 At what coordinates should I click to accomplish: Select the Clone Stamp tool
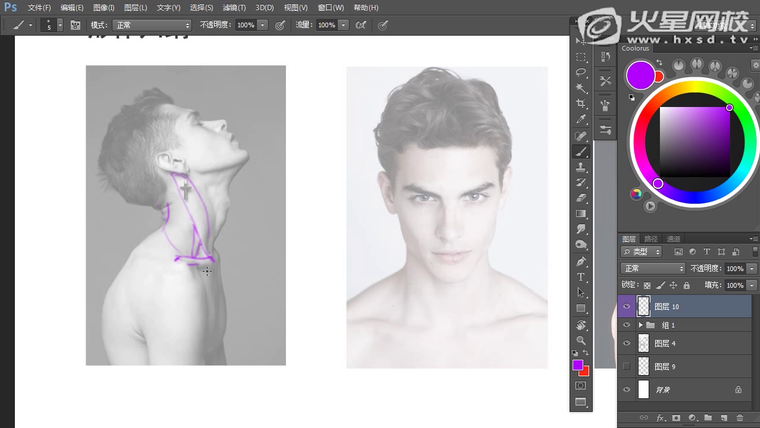581,167
